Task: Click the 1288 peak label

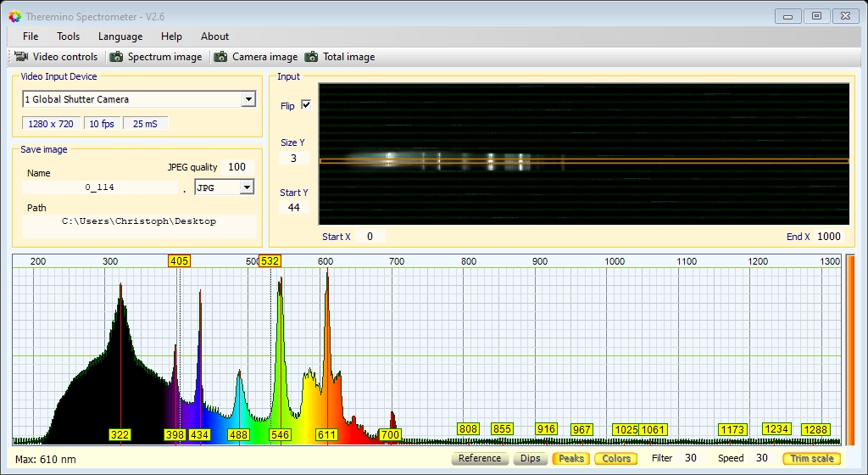Action: (x=815, y=429)
